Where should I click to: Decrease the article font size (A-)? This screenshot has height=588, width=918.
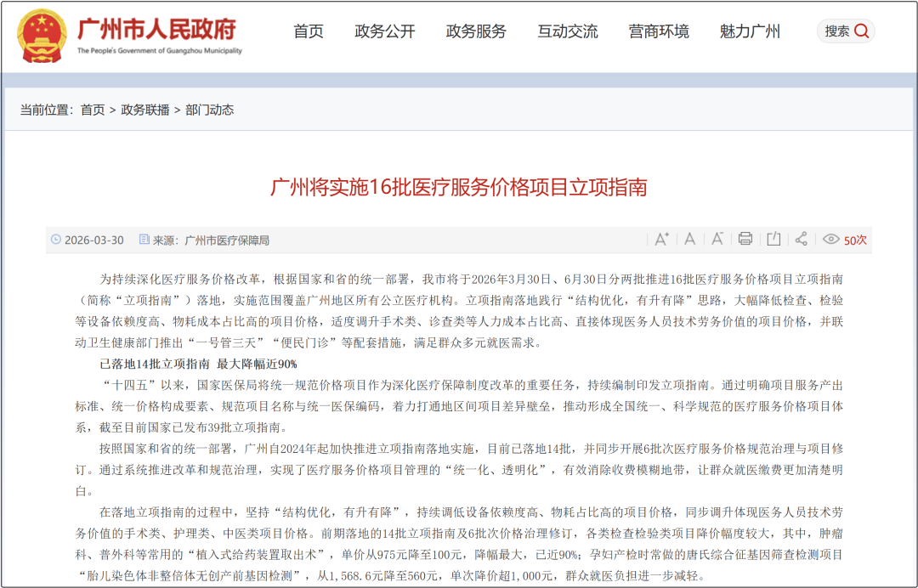tap(717, 240)
